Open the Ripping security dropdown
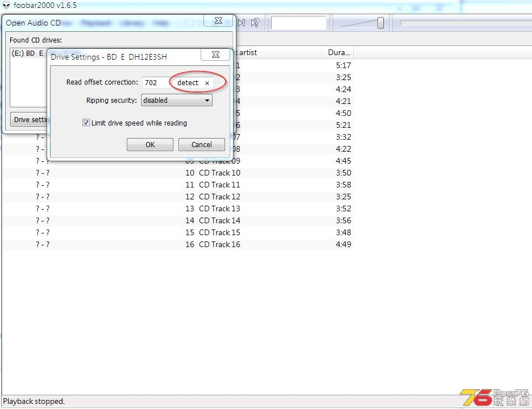This screenshot has height=409, width=532. tap(177, 101)
